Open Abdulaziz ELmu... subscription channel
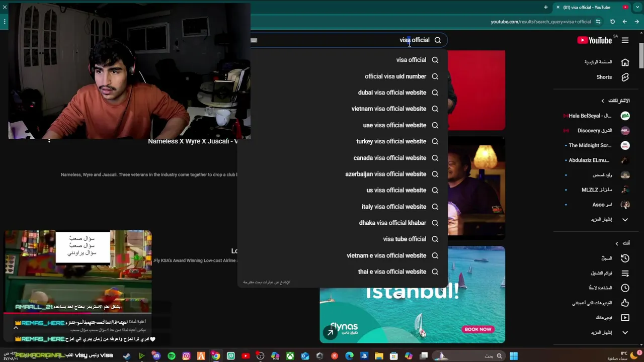Screen dimensions: 644x362 [x=597, y=160]
